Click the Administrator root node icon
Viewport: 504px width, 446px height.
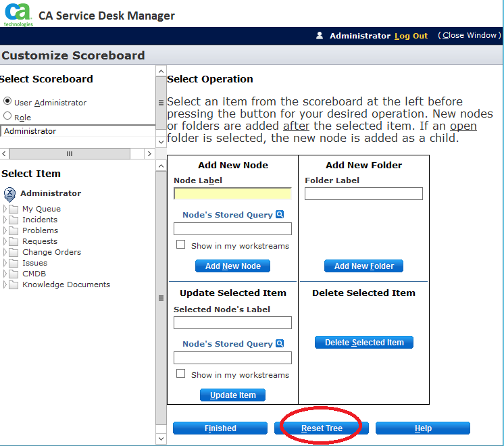click(x=10, y=194)
